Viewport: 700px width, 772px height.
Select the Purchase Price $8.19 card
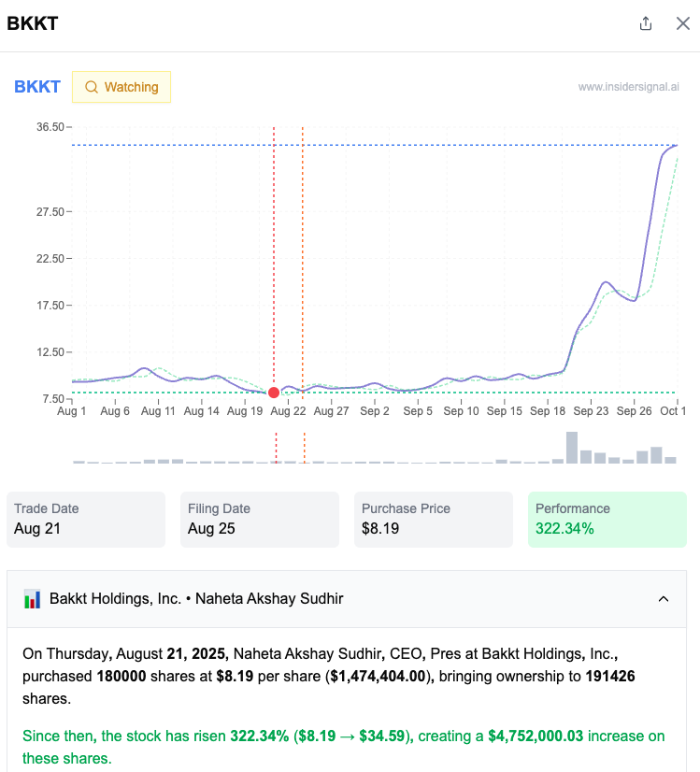(x=434, y=520)
